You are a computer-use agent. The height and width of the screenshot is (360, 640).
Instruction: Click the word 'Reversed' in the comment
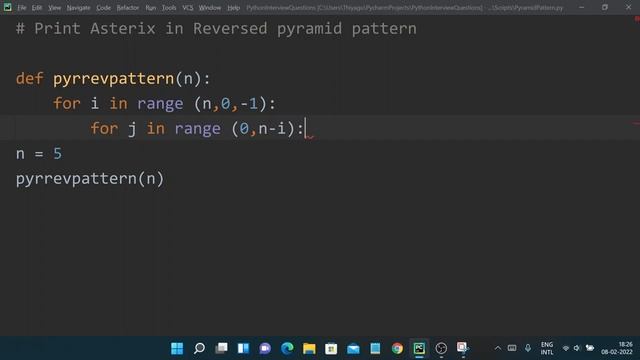coord(230,29)
